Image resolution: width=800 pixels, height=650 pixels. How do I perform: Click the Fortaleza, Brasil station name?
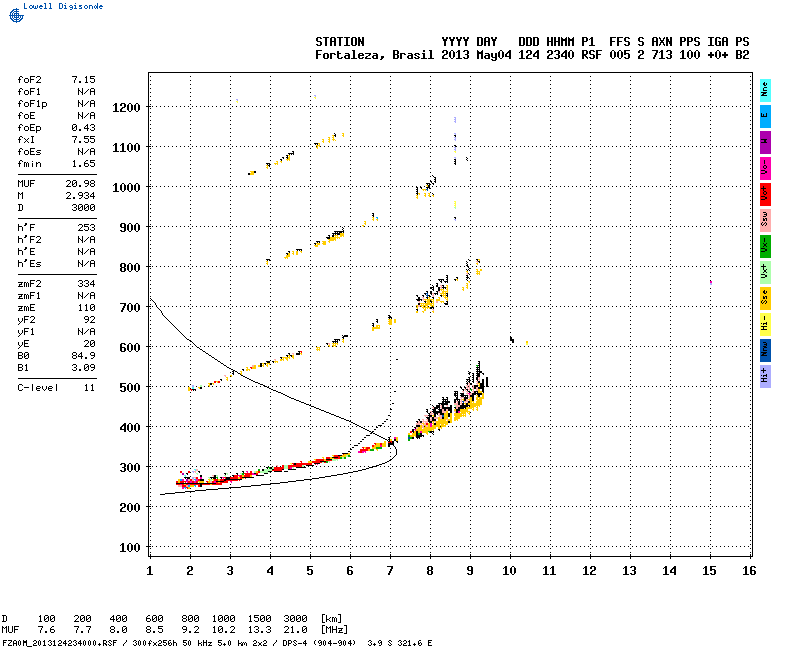[375, 54]
